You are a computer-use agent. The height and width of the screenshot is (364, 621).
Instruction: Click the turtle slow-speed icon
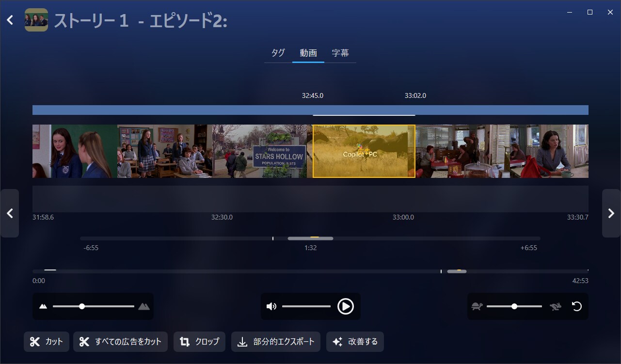[477, 306]
